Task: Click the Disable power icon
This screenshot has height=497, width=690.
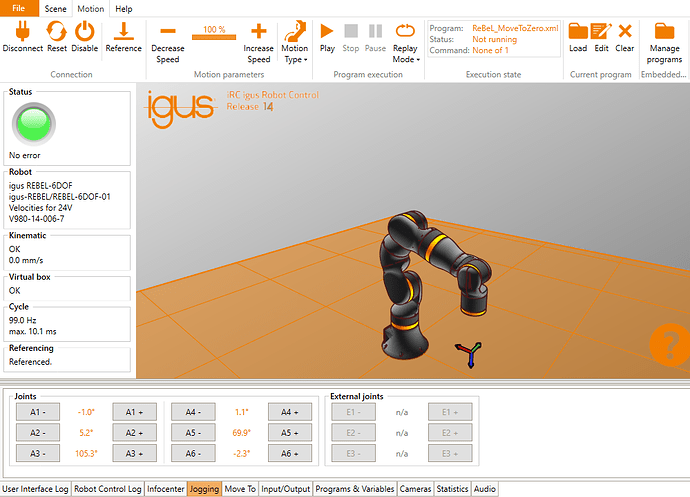Action: [x=84, y=32]
